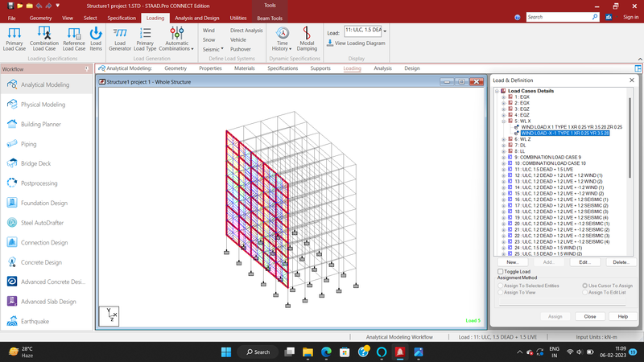Click the Delete... button
The image size is (644, 362).
(621, 262)
